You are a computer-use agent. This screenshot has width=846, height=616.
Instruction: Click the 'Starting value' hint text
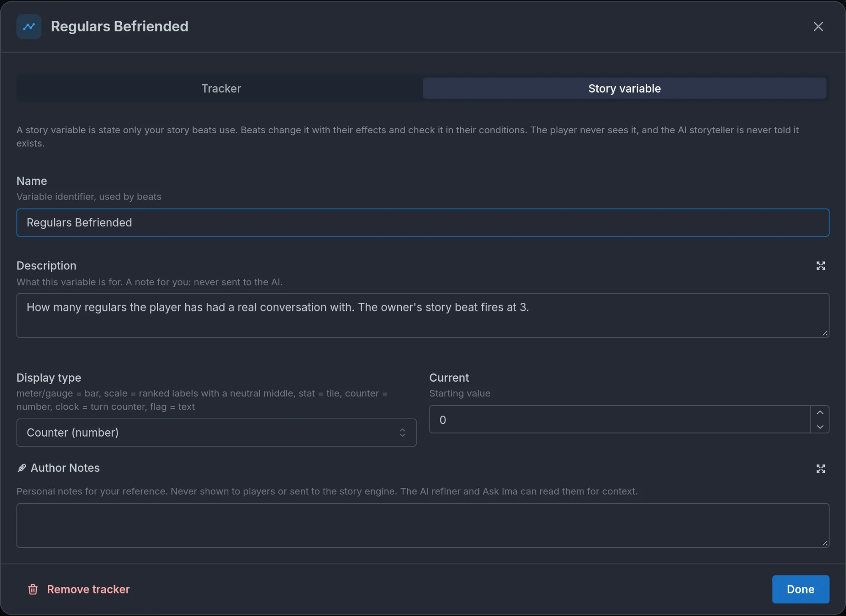(x=459, y=393)
